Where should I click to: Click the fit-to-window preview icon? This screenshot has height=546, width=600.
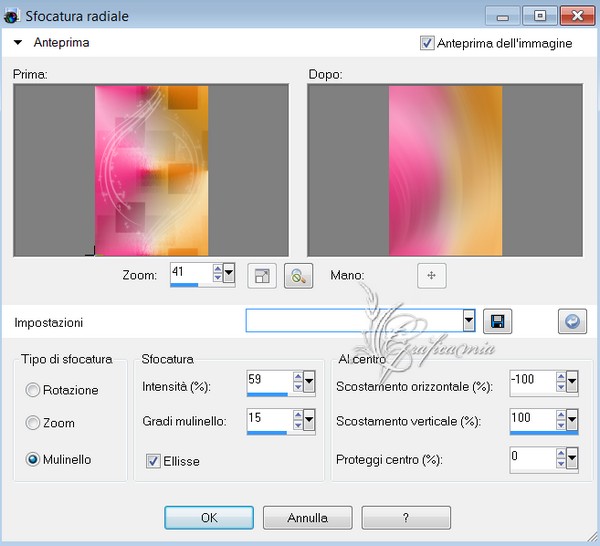[x=262, y=275]
